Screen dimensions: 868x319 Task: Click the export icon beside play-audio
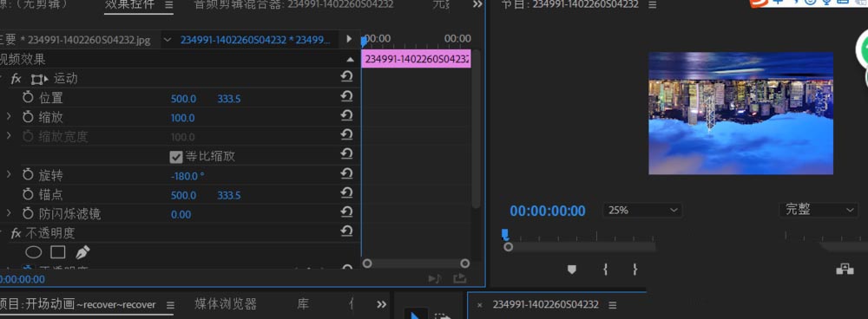pyautogui.click(x=459, y=278)
